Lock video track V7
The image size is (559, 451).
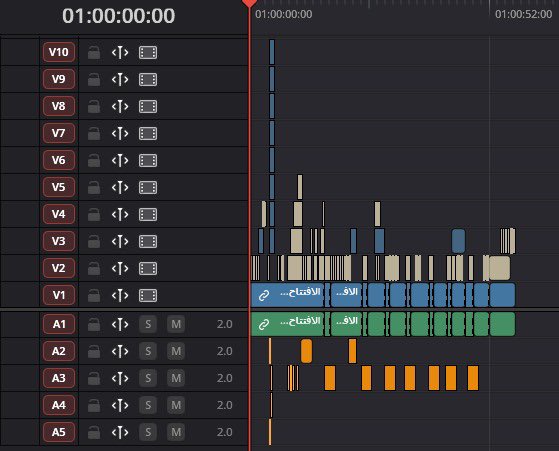tap(94, 134)
